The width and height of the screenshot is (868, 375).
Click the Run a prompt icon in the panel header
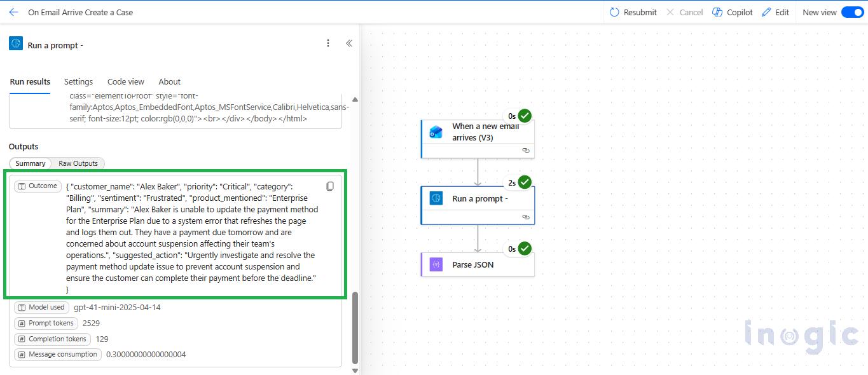[15, 43]
